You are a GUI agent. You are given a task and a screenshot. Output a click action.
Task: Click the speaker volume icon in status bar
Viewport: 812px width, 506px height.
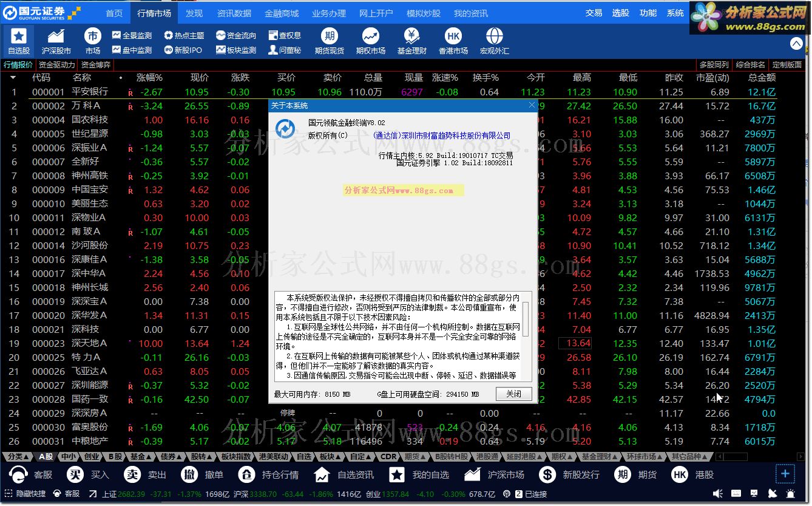point(718,494)
